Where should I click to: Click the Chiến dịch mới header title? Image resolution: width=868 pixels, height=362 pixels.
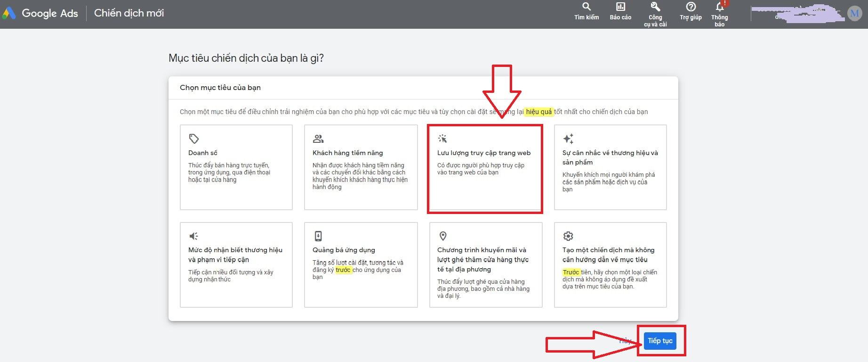129,13
